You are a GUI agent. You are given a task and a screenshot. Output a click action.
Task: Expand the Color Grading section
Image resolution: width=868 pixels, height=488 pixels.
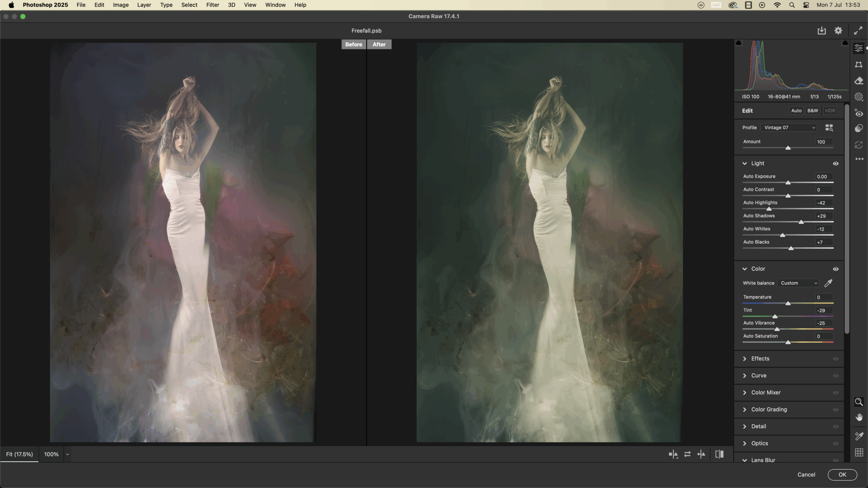tap(769, 409)
